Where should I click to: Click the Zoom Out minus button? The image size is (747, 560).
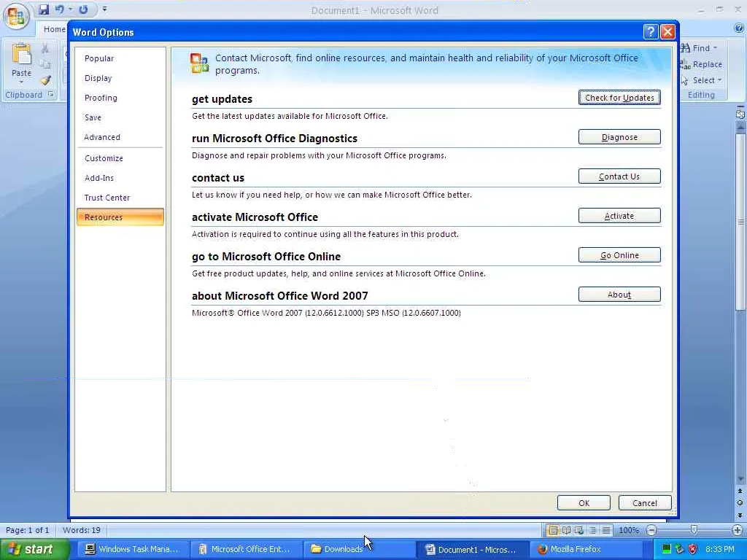coord(651,530)
